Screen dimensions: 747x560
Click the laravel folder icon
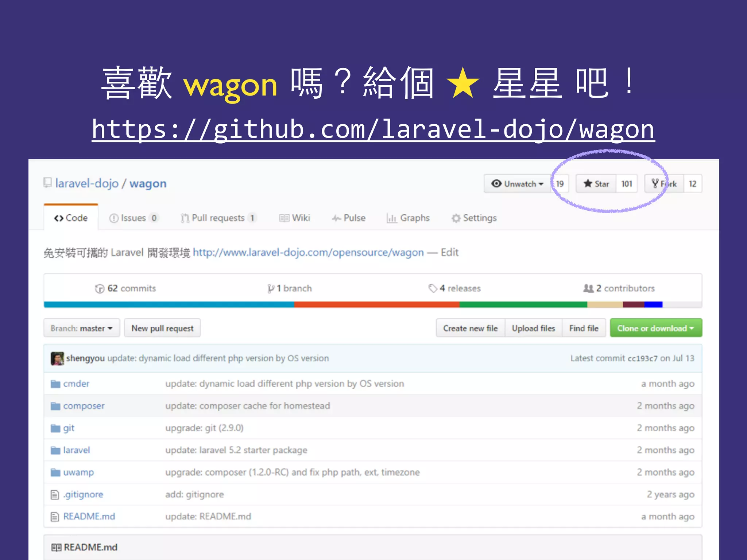pos(55,450)
